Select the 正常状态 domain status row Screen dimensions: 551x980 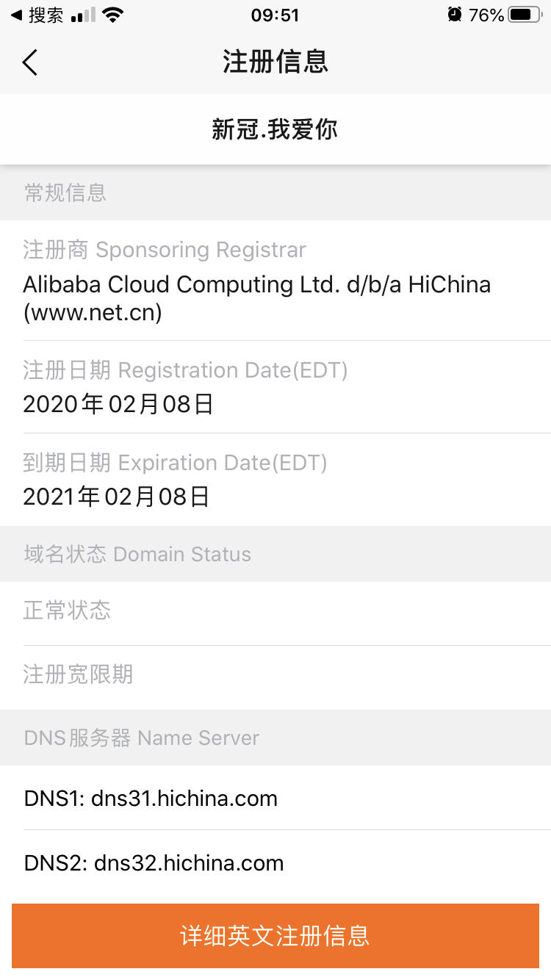click(x=67, y=610)
